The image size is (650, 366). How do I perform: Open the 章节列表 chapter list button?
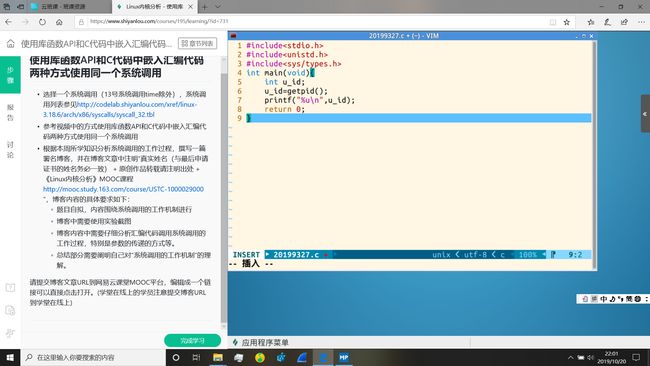[x=197, y=43]
